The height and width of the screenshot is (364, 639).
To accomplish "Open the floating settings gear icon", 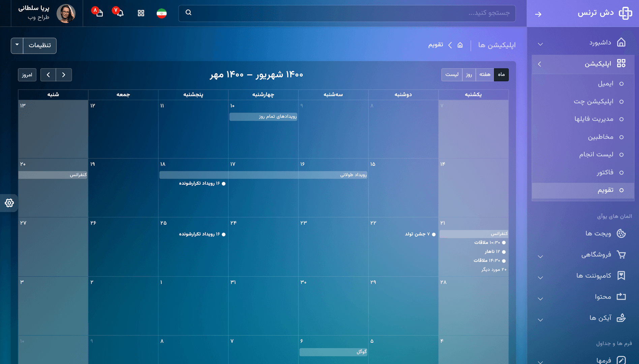I will (x=9, y=203).
